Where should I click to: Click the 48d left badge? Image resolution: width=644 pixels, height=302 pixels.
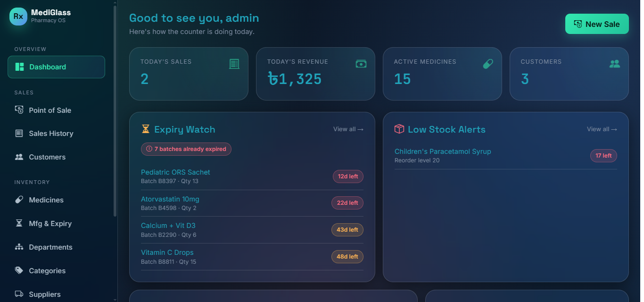coord(347,257)
